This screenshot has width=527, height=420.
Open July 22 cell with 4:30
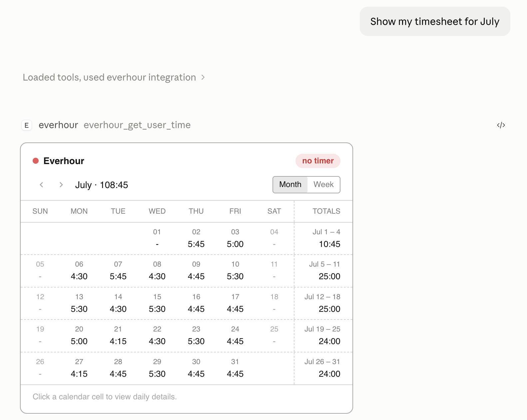pos(157,335)
